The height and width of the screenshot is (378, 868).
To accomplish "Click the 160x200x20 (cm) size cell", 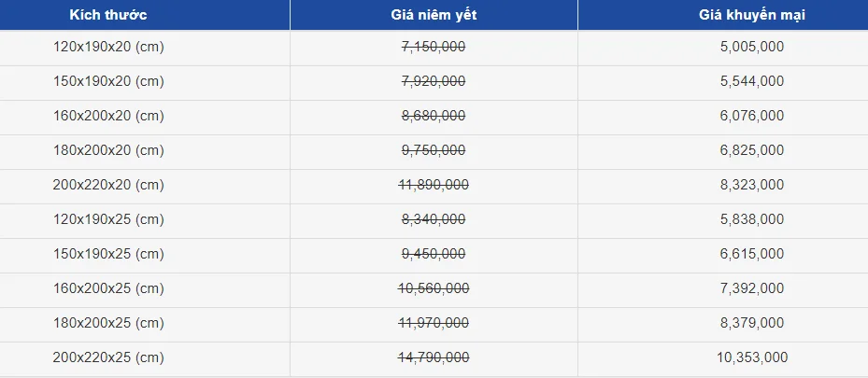I will click(108, 116).
